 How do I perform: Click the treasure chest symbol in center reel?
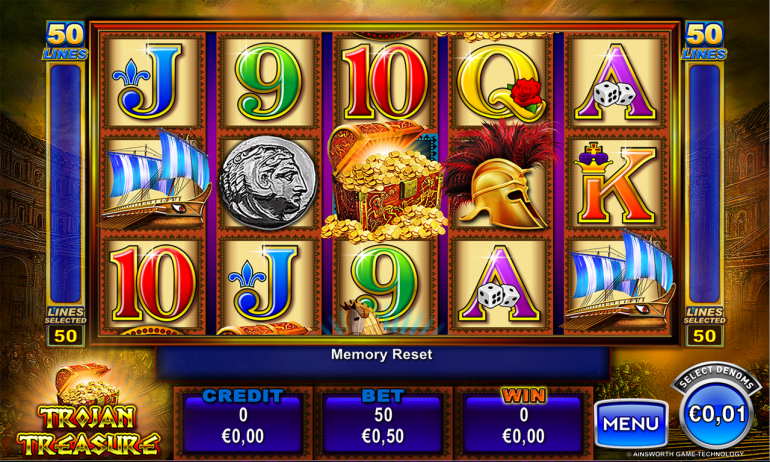pyautogui.click(x=384, y=182)
